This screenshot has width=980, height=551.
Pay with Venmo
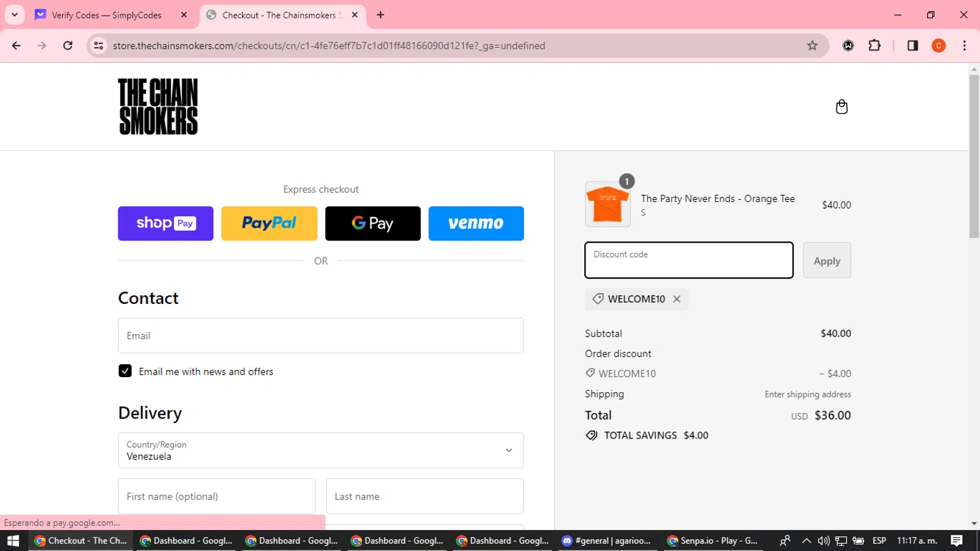(x=476, y=224)
